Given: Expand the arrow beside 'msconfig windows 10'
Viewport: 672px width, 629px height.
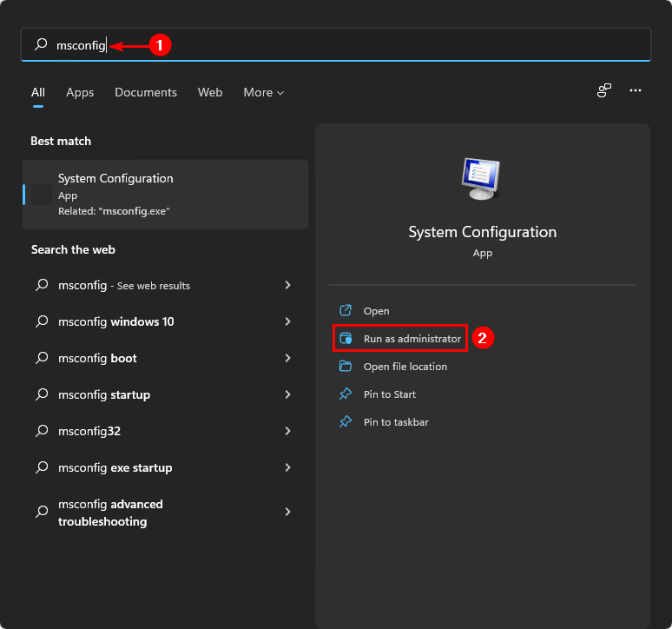Looking at the screenshot, I should (x=287, y=321).
